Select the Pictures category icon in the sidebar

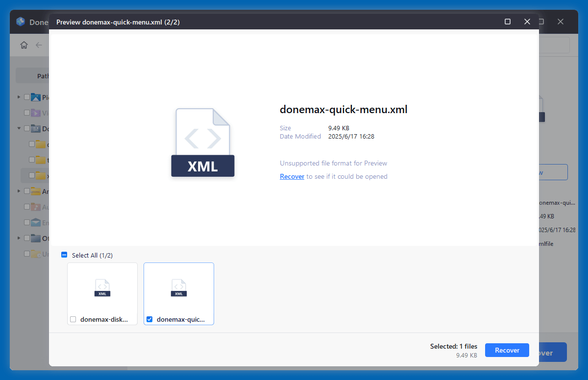pyautogui.click(x=35, y=97)
